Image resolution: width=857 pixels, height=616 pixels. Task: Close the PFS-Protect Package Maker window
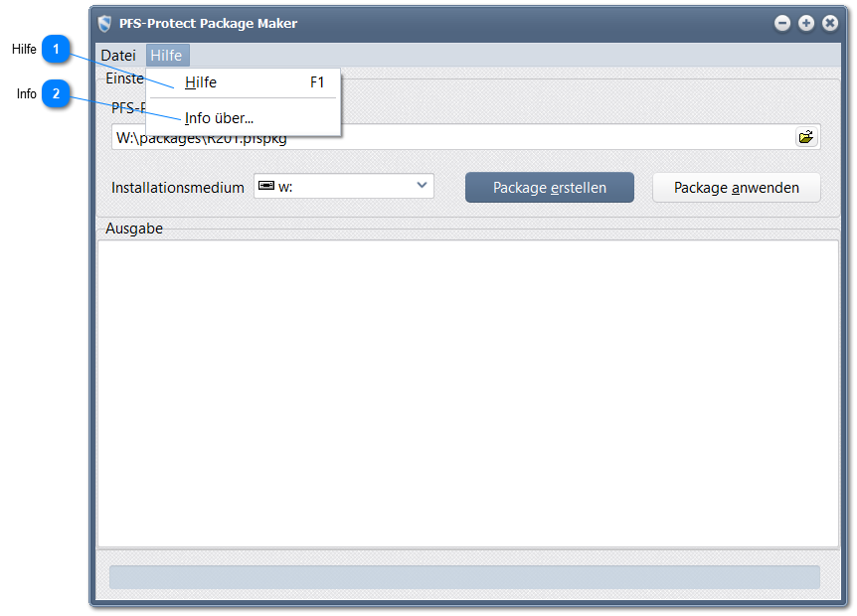pos(830,23)
